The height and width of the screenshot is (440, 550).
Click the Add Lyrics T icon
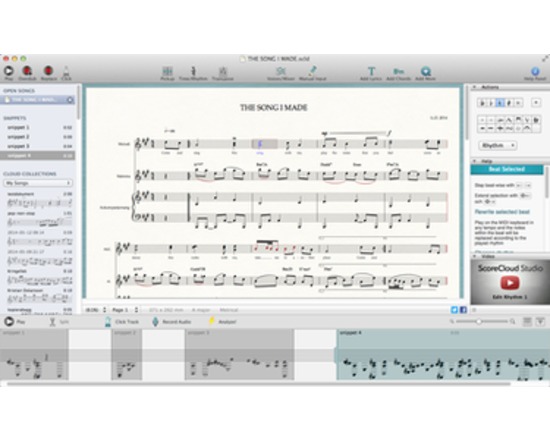tap(371, 71)
